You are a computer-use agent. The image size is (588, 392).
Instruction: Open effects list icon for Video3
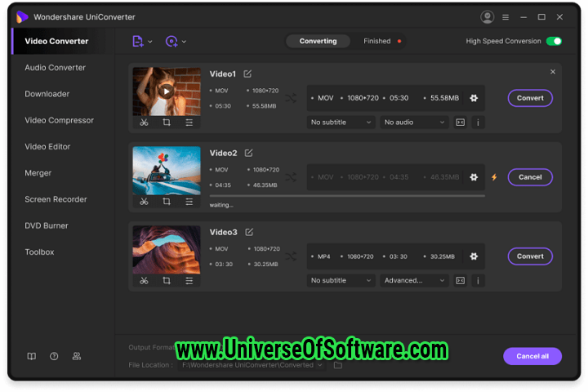[189, 281]
